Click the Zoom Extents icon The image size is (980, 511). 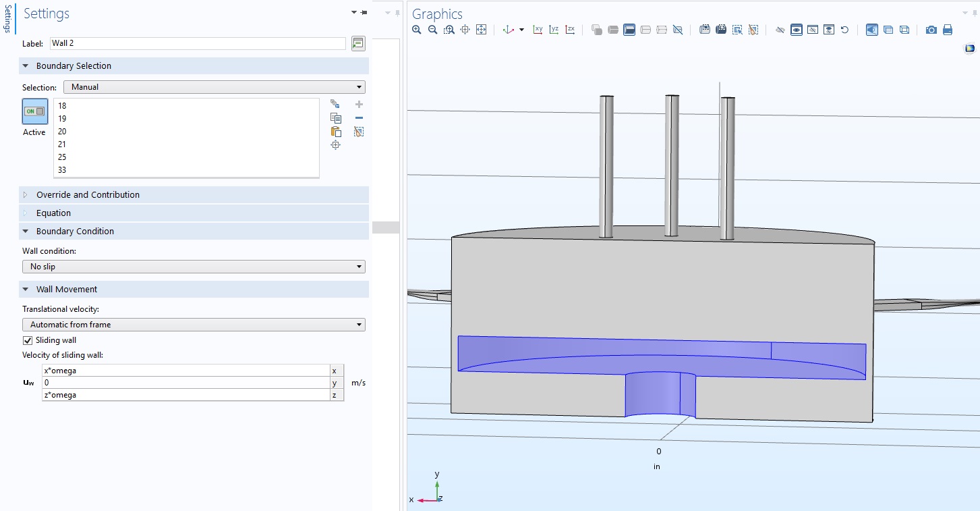[x=481, y=30]
